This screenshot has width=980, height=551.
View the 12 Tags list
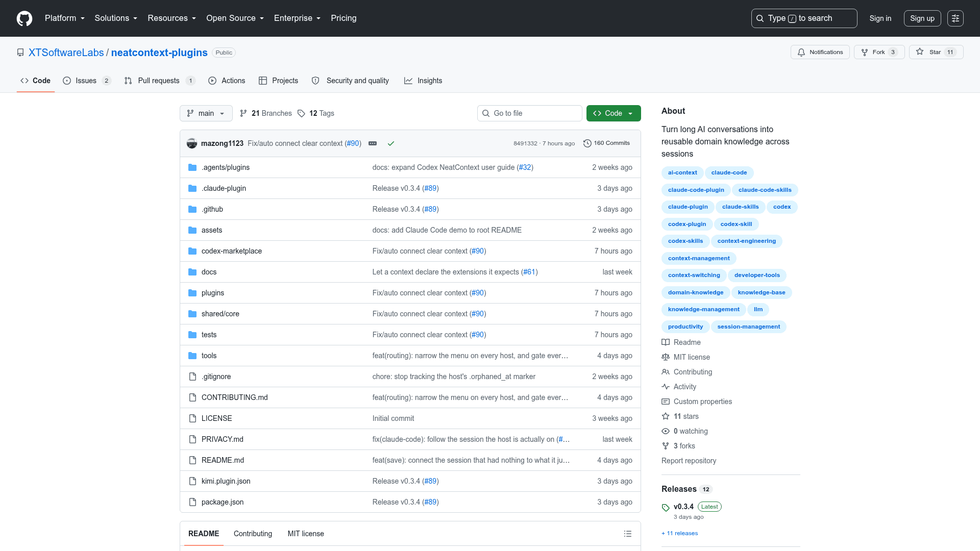316,113
